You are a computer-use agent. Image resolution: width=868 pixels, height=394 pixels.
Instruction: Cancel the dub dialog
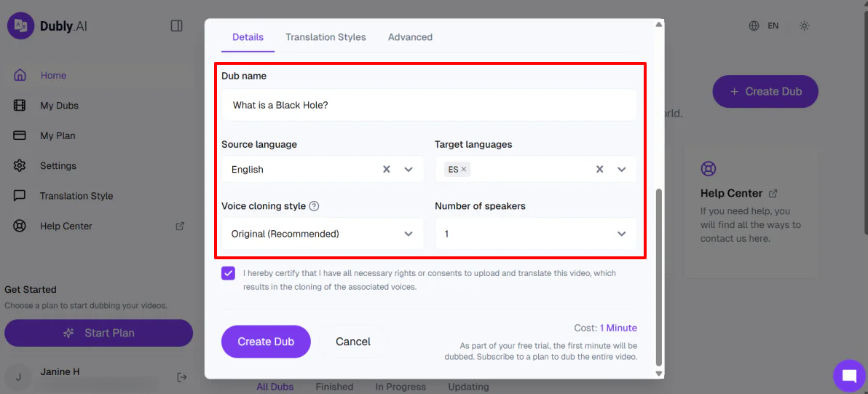tap(353, 342)
